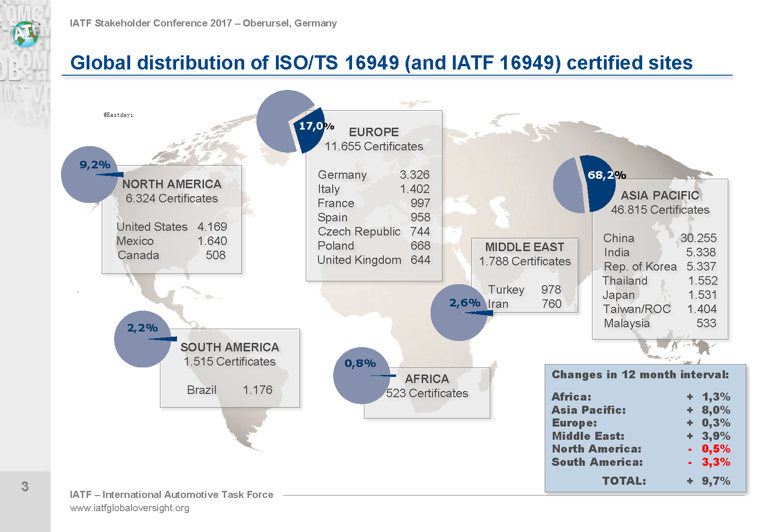769x532 pixels.
Task: Select the 'MIDDLE EAST' heading
Action: click(x=525, y=247)
